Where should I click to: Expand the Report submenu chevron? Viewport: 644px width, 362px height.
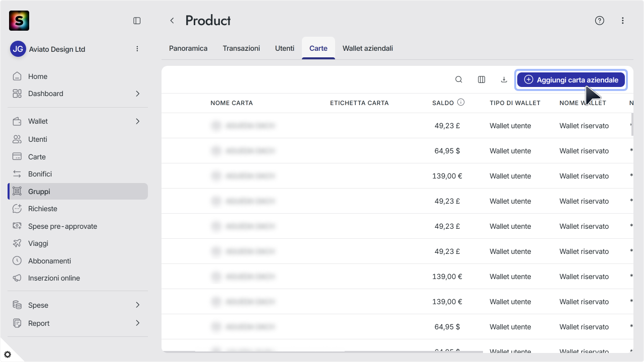[x=137, y=323]
